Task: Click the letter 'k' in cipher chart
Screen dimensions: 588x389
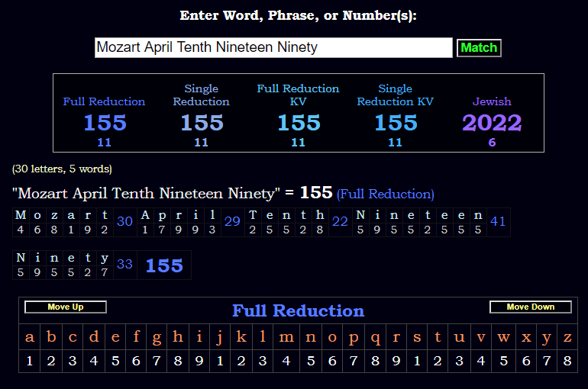Action: [x=241, y=337]
